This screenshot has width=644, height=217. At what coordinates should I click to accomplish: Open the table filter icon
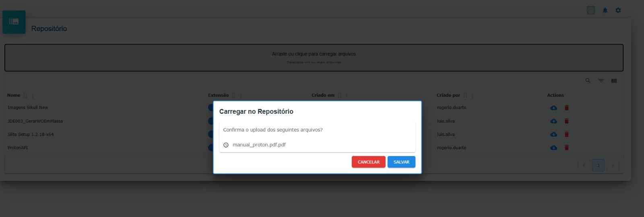click(601, 81)
